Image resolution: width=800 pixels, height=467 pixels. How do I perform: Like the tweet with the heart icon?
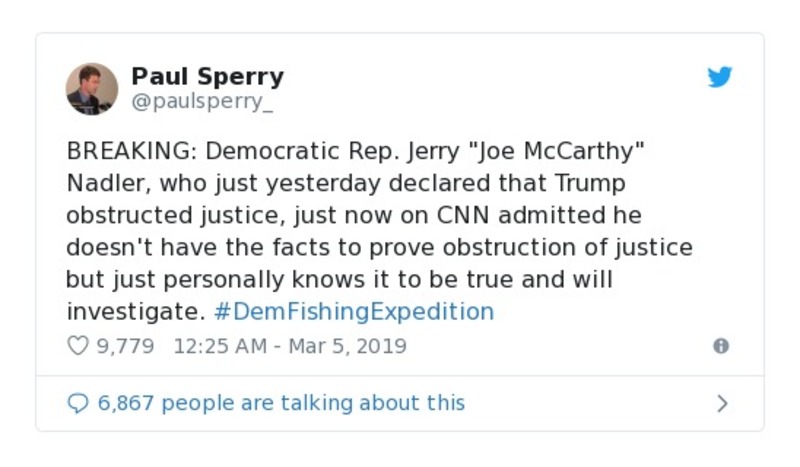(77, 346)
